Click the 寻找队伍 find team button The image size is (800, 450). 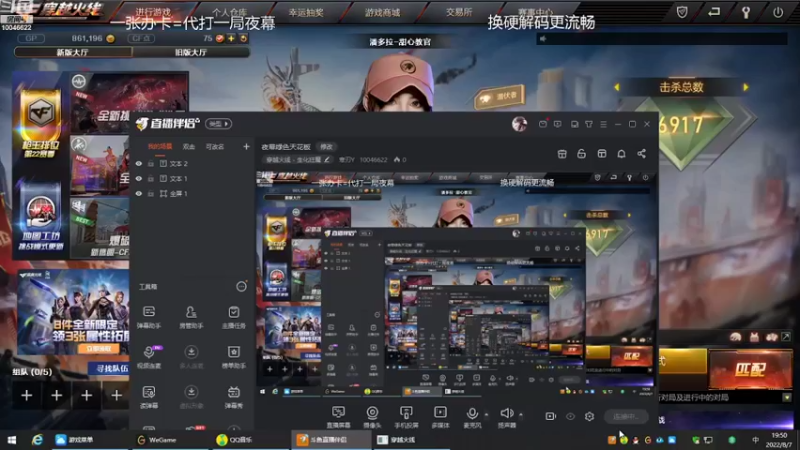(x=111, y=368)
